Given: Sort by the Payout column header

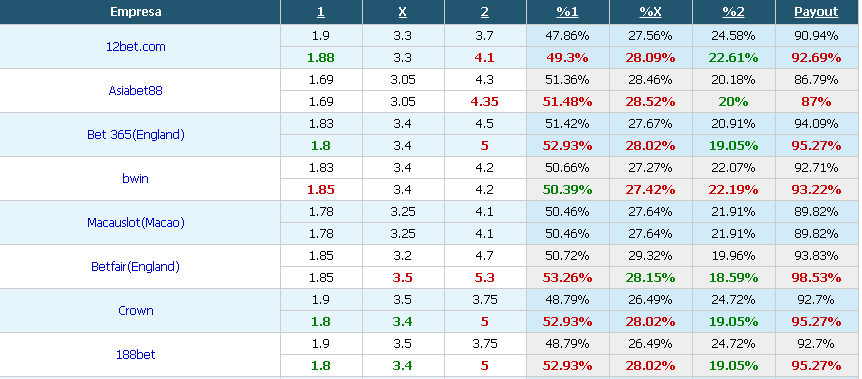Looking at the screenshot, I should point(816,12).
